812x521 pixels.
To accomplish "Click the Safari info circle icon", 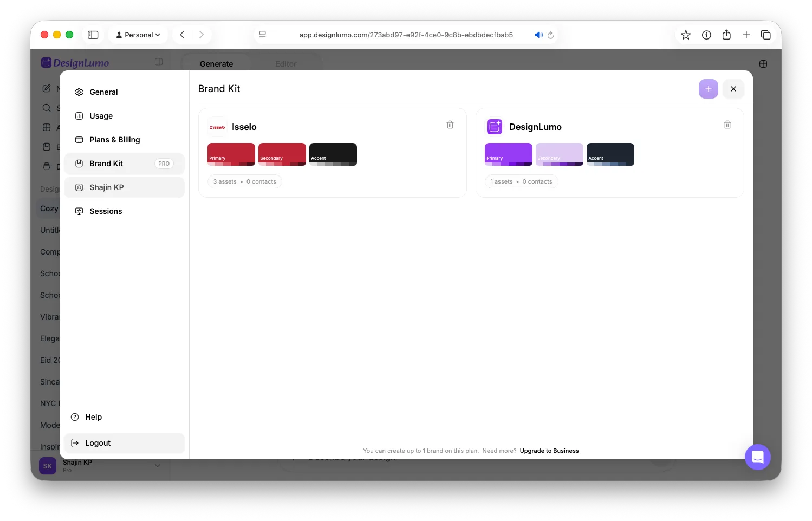I will coord(706,35).
